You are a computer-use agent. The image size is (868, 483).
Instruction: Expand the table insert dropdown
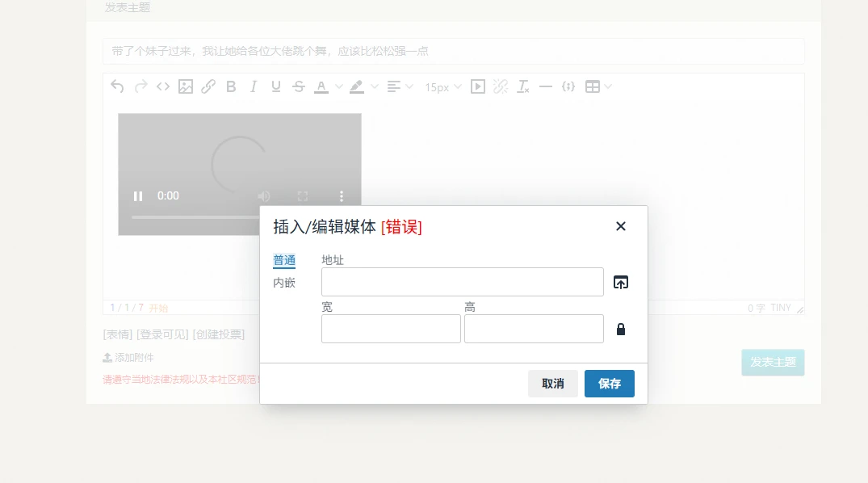click(x=607, y=86)
